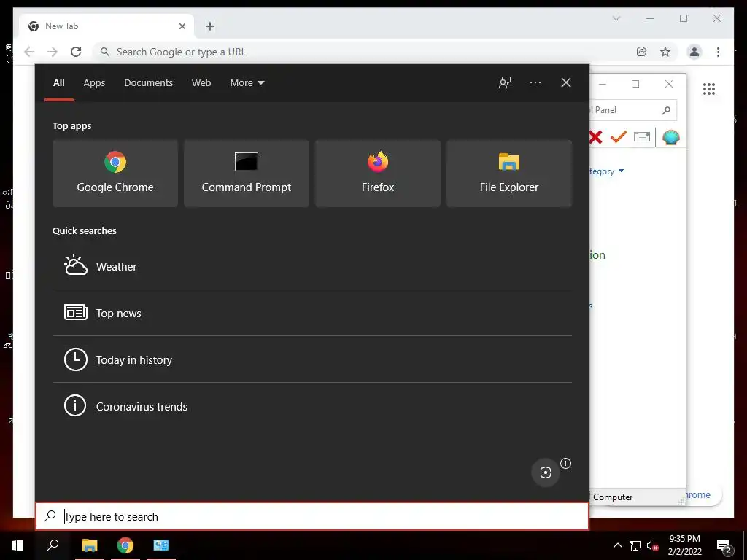Click the Control Panel search magnifier

pos(667,110)
